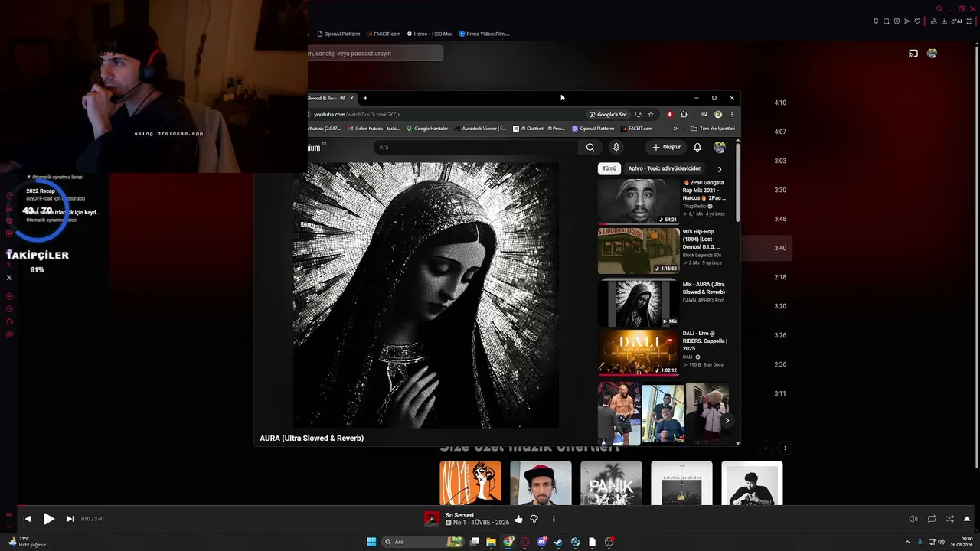The width and height of the screenshot is (980, 551).
Task: Open the Tüm Yer İşaretleri folder
Action: [x=713, y=129]
